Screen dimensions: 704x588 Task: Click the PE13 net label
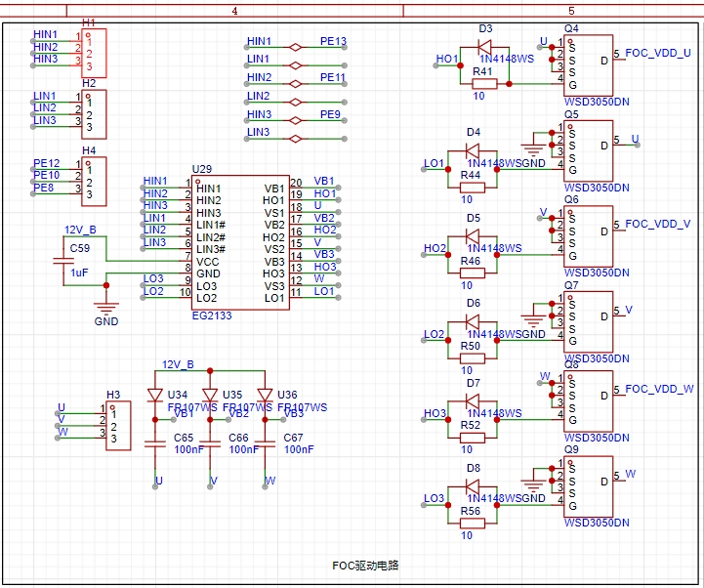333,42
